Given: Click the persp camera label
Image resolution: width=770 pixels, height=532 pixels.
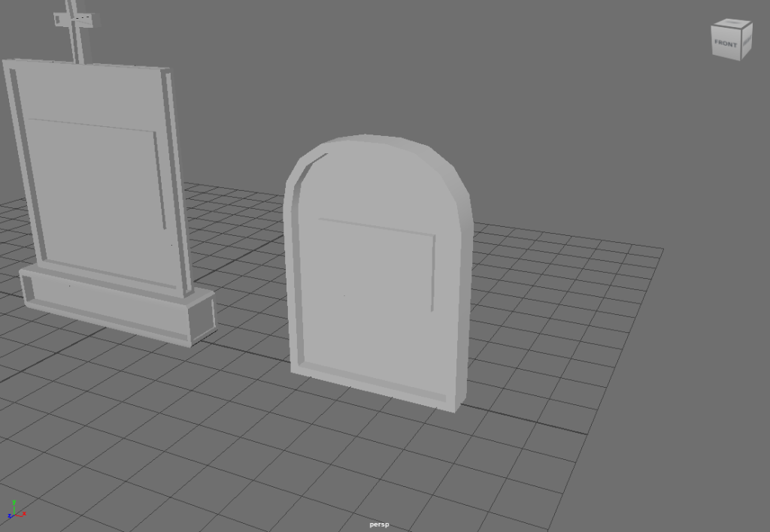Looking at the screenshot, I should coord(379,524).
